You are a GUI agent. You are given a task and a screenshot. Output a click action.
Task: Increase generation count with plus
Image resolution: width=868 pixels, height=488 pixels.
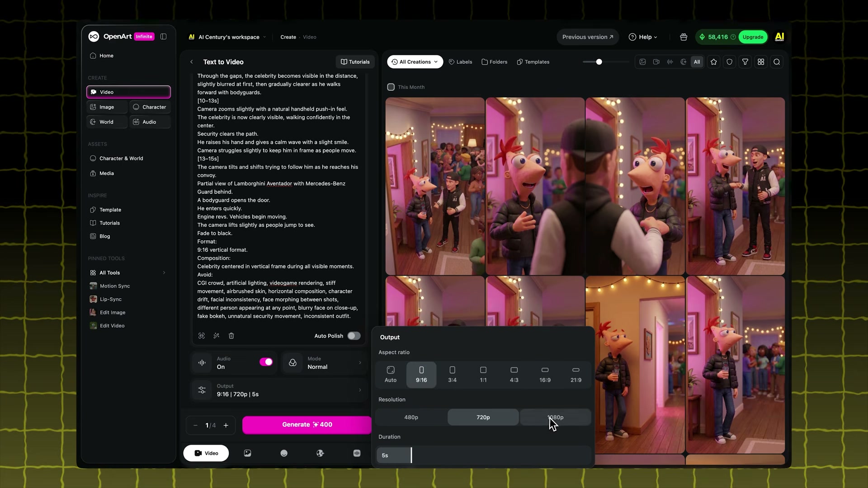(226, 425)
